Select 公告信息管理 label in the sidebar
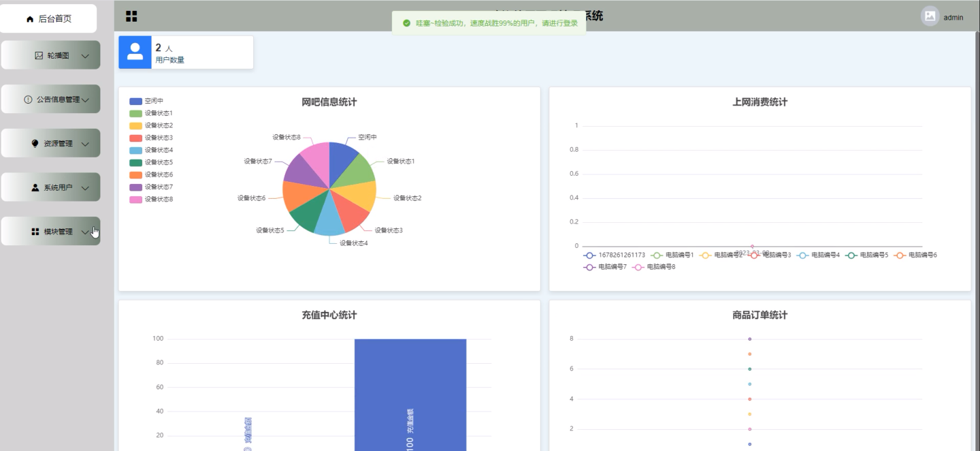This screenshot has height=451, width=980. coord(59,99)
